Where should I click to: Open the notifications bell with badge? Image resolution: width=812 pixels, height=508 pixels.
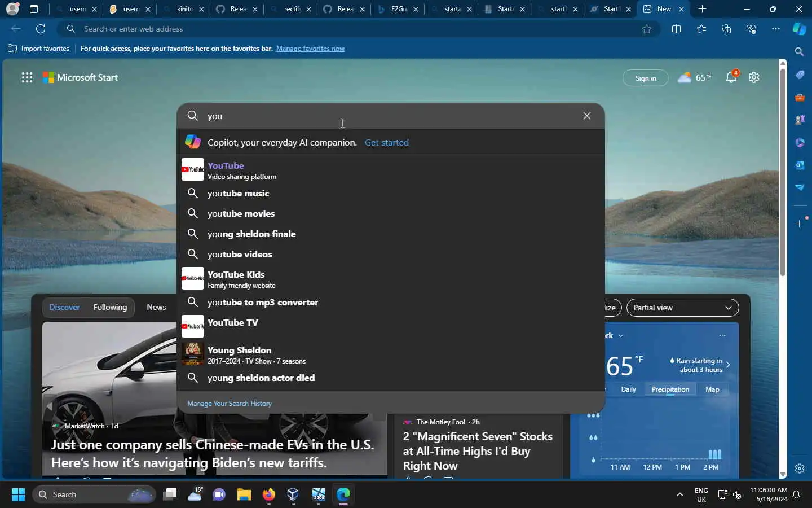tap(732, 77)
